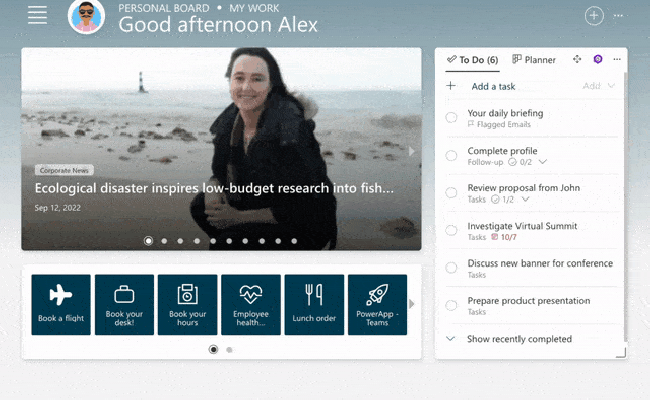Open Investigate Virtual Summit task title
This screenshot has width=650, height=400.
coord(522,226)
